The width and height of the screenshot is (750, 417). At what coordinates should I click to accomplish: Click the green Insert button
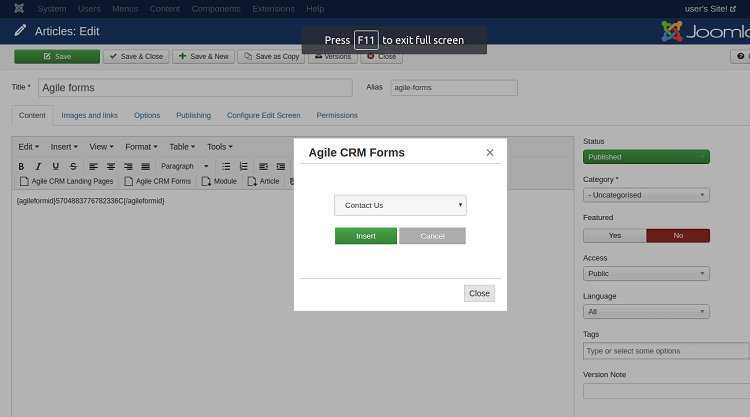click(x=365, y=236)
